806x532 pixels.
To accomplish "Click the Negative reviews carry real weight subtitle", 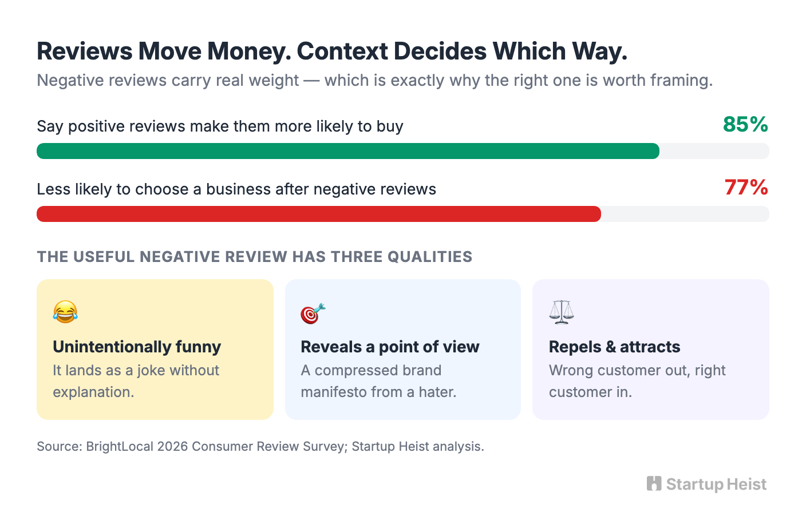I will [x=375, y=80].
